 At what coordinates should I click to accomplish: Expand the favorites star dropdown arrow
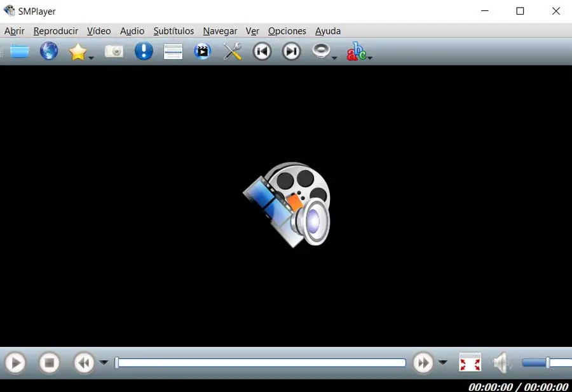point(91,58)
